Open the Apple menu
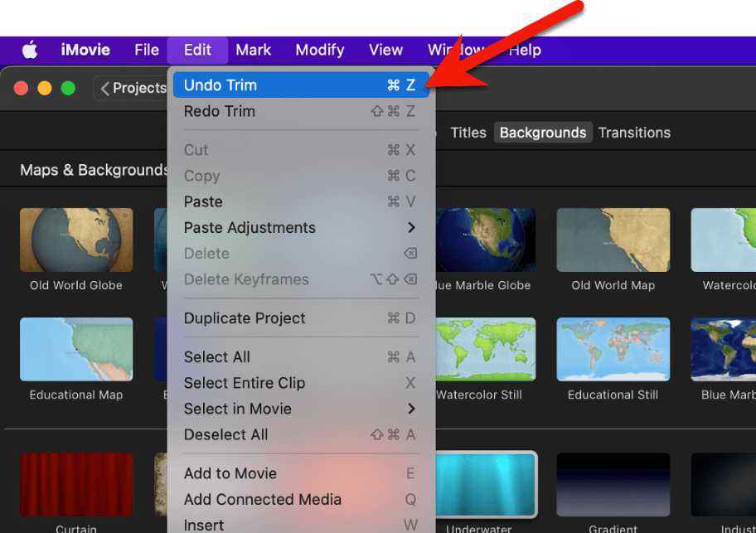Screen dimensions: 756x533 point(30,50)
